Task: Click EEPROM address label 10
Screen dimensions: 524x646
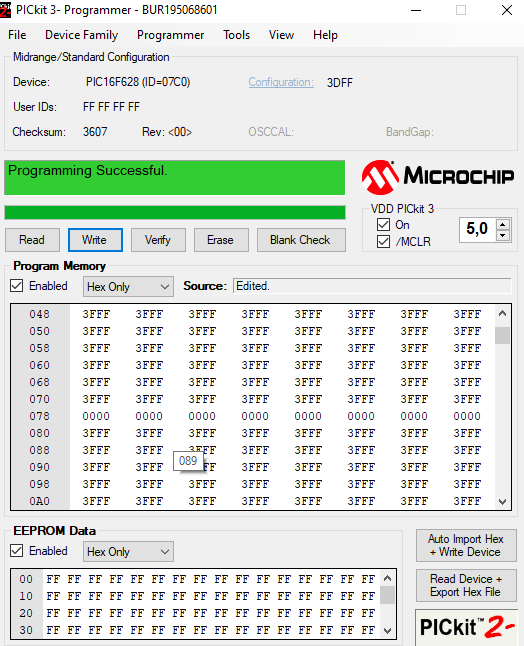Action: click(x=26, y=596)
